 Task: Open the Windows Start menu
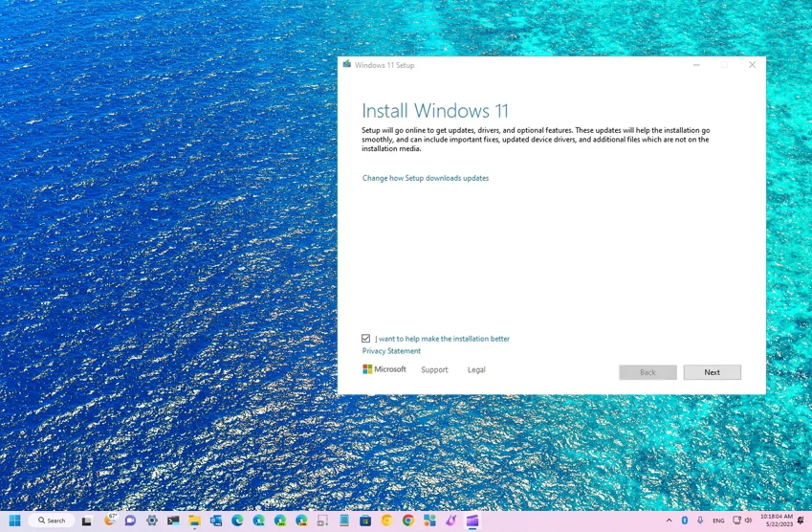click(x=15, y=521)
